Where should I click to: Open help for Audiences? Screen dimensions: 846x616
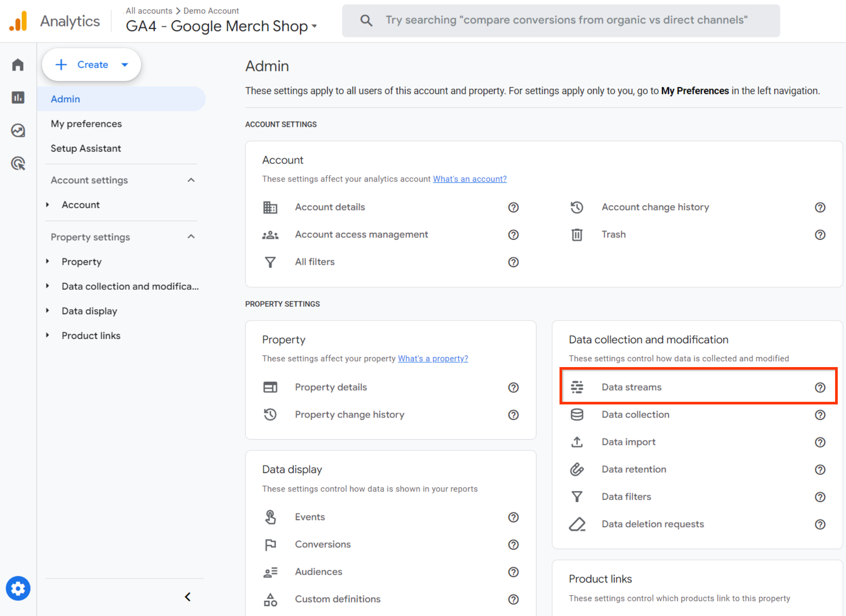(513, 572)
